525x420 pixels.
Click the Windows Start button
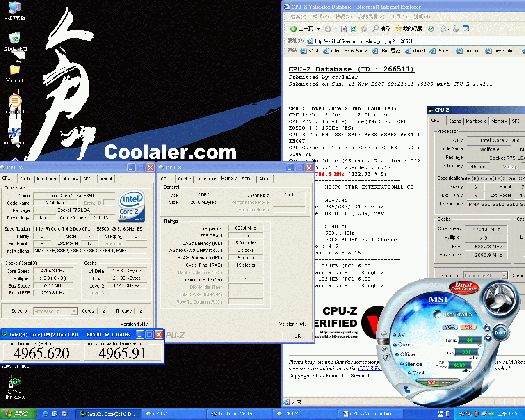tap(18, 414)
